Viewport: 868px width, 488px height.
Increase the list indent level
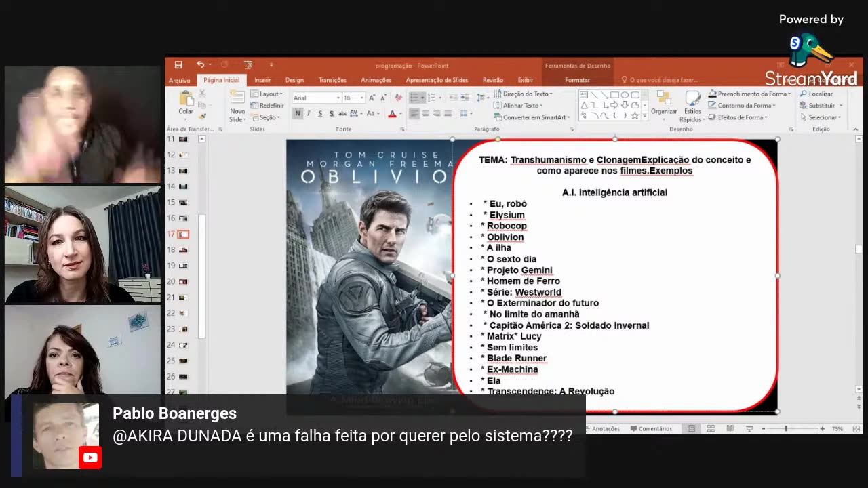pyautogui.click(x=465, y=98)
